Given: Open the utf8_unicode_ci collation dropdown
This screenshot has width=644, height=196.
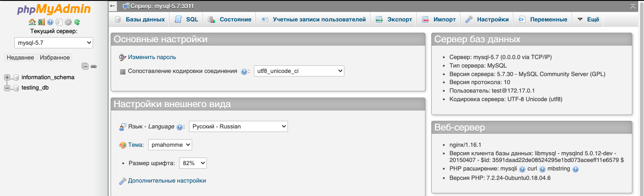Looking at the screenshot, I should 299,71.
